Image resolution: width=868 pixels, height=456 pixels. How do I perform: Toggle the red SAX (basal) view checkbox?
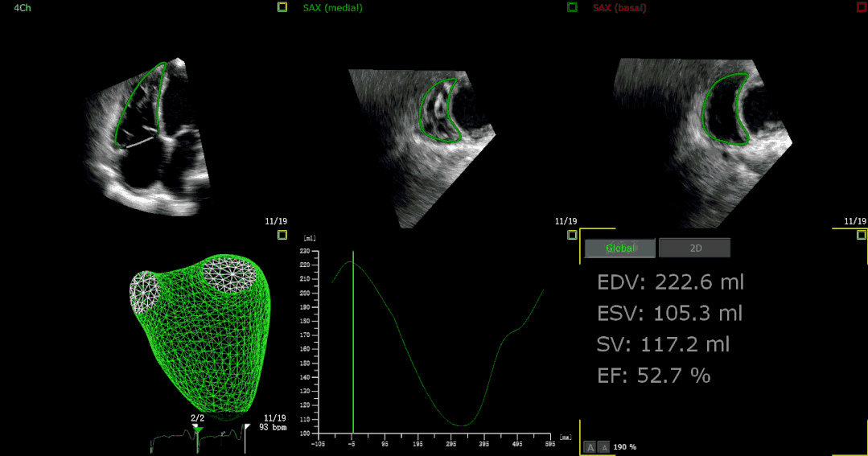861,7
